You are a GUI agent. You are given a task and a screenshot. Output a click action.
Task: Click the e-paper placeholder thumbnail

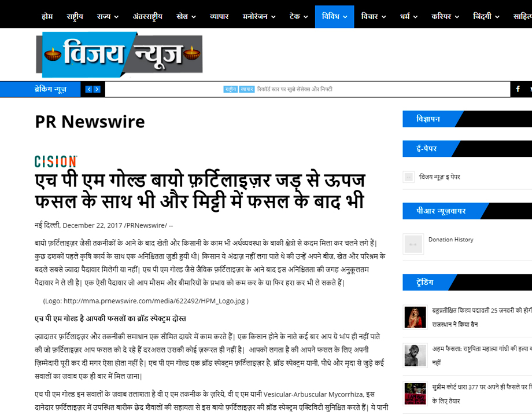pos(408,177)
